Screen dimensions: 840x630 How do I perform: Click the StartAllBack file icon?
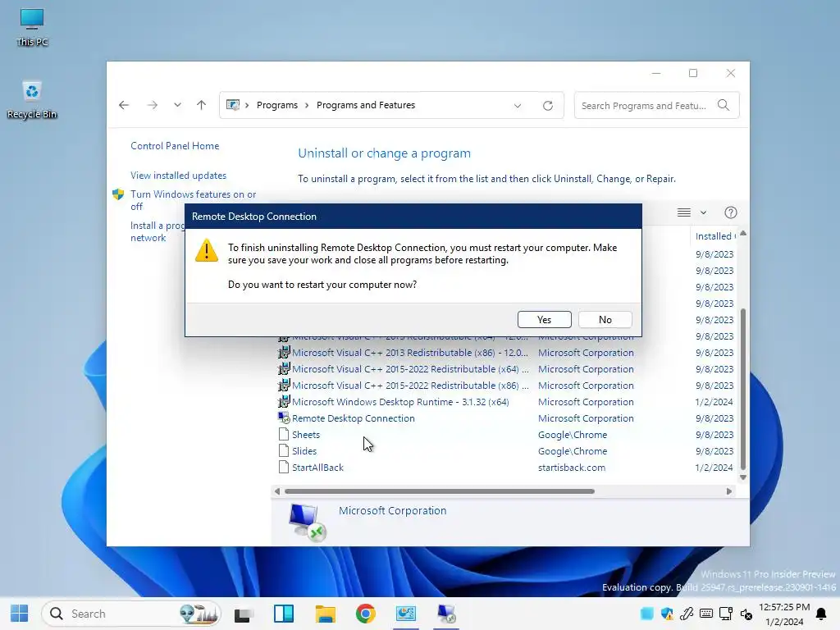284,467
